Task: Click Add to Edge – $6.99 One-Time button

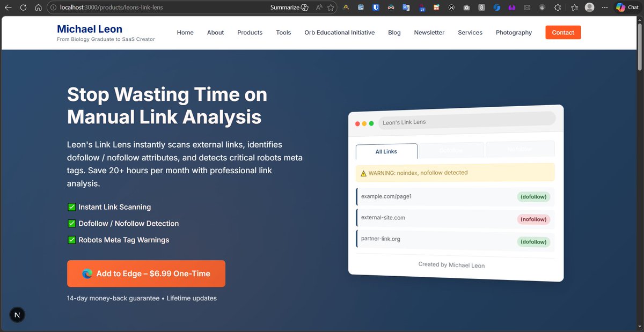Action: [x=146, y=274]
